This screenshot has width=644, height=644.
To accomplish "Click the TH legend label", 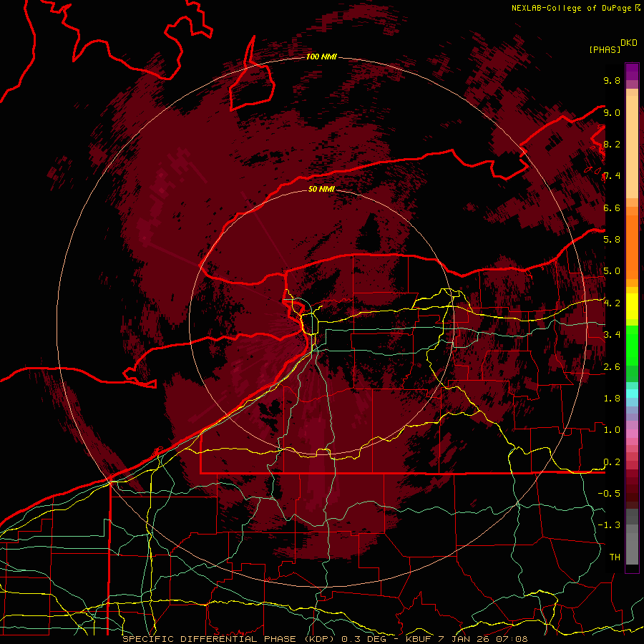I will (x=615, y=557).
